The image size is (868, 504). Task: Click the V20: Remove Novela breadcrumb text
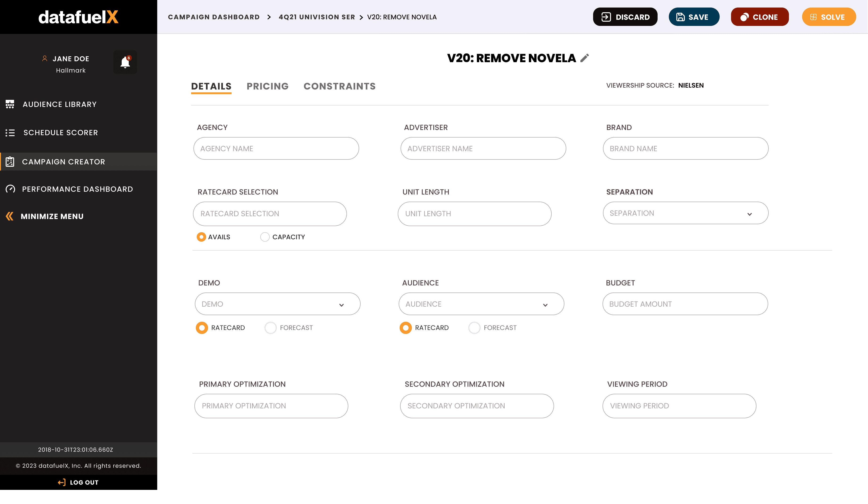(x=402, y=17)
